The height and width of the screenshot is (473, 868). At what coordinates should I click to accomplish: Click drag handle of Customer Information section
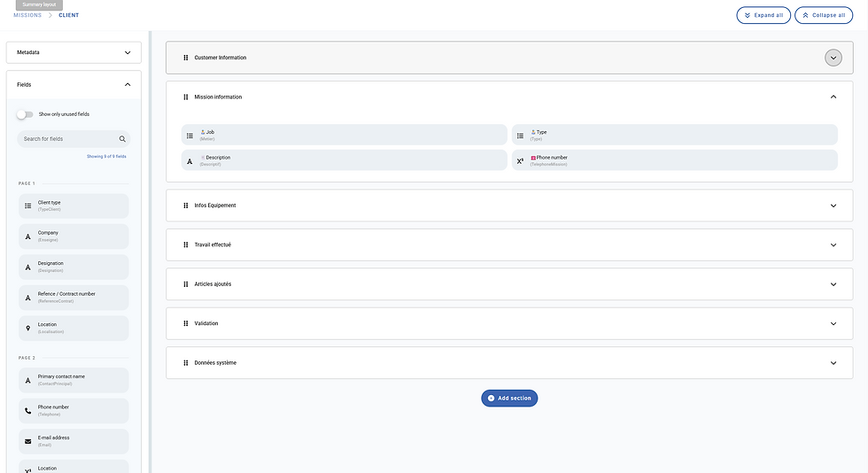click(185, 58)
